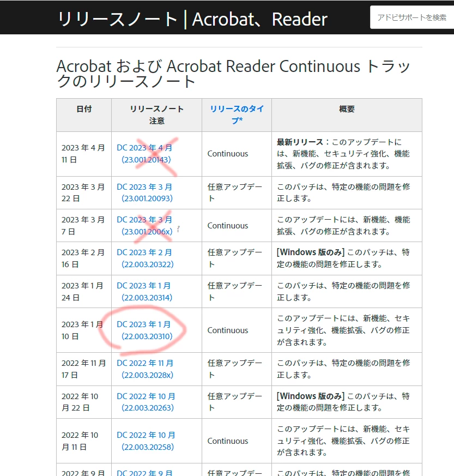Open DC 2022 年 10 月 (22.003.20258) release note
Image resolution: width=454 pixels, height=476 pixels.
click(x=146, y=441)
